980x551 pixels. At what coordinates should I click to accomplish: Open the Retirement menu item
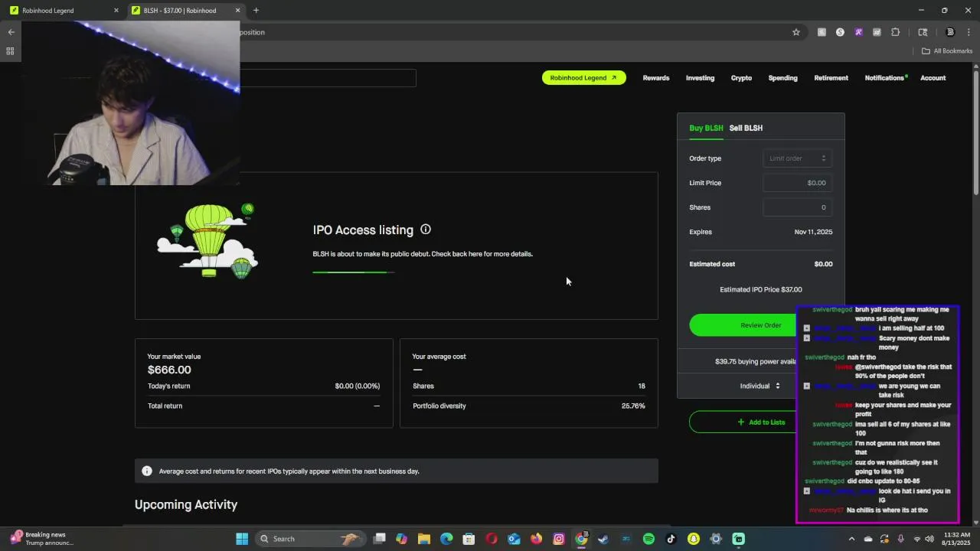pos(831,78)
